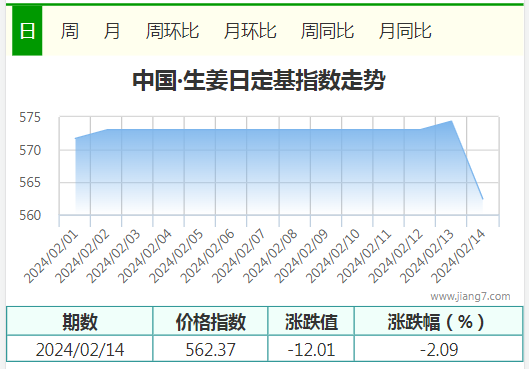The height and width of the screenshot is (369, 529).
Task: Click the 涨跌幅（%） column header
Action: [x=439, y=321]
